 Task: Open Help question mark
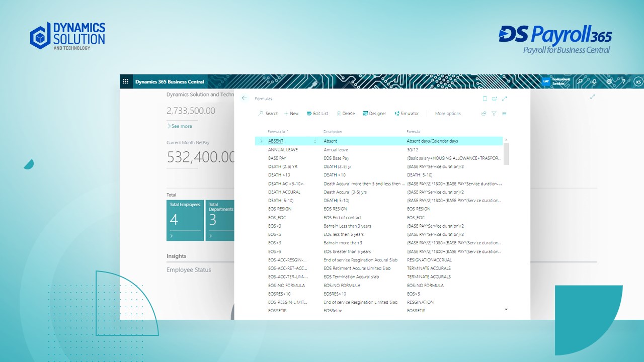pyautogui.click(x=623, y=81)
